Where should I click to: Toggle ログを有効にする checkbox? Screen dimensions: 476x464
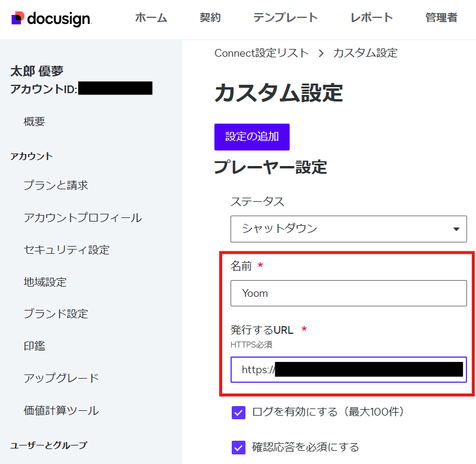click(x=239, y=413)
